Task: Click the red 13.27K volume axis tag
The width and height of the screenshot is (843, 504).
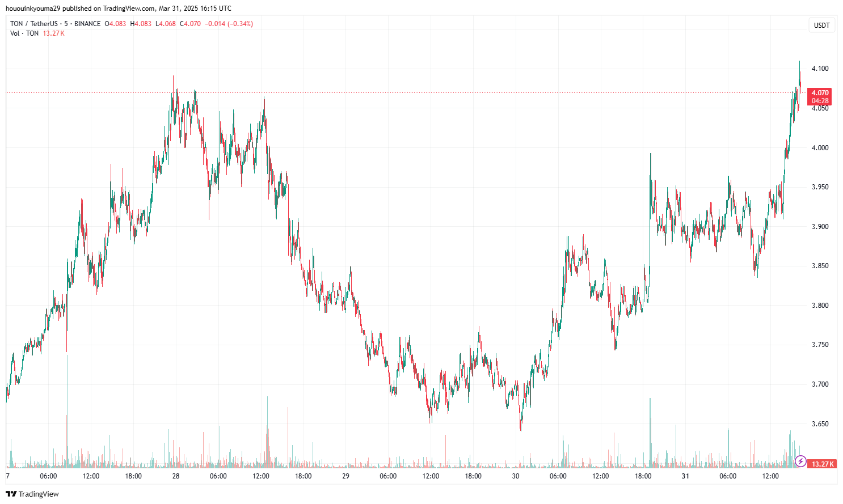Action: coord(822,464)
